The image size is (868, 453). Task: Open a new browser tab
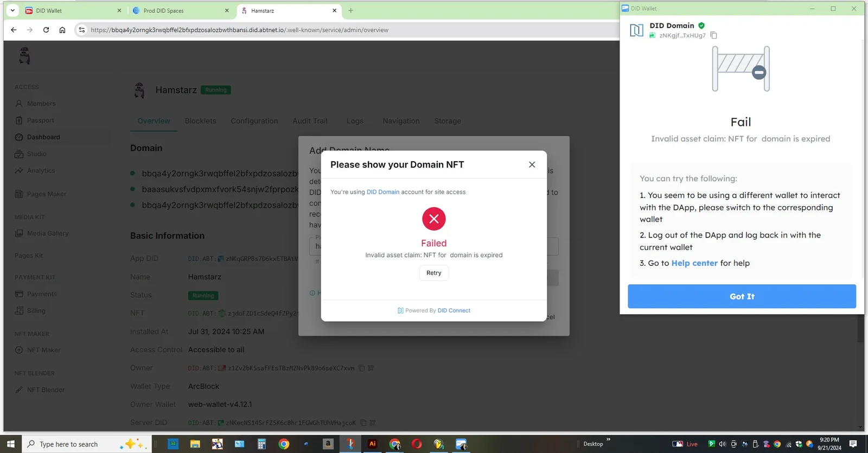click(351, 10)
